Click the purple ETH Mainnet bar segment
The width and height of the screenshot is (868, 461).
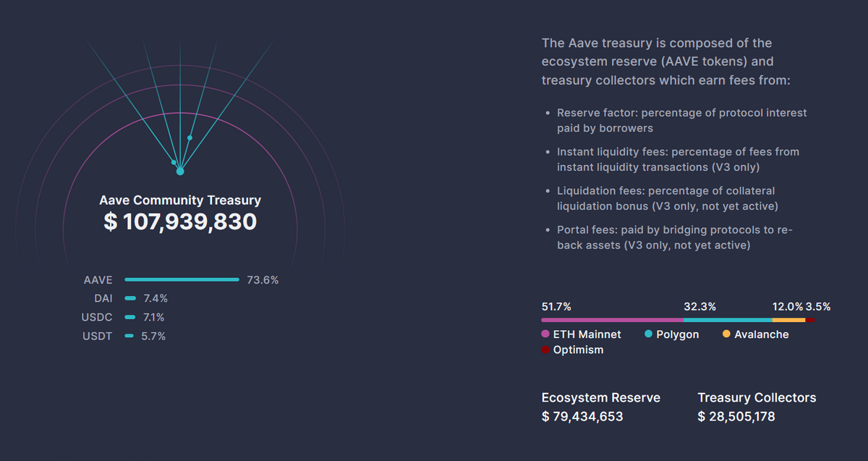coord(613,320)
